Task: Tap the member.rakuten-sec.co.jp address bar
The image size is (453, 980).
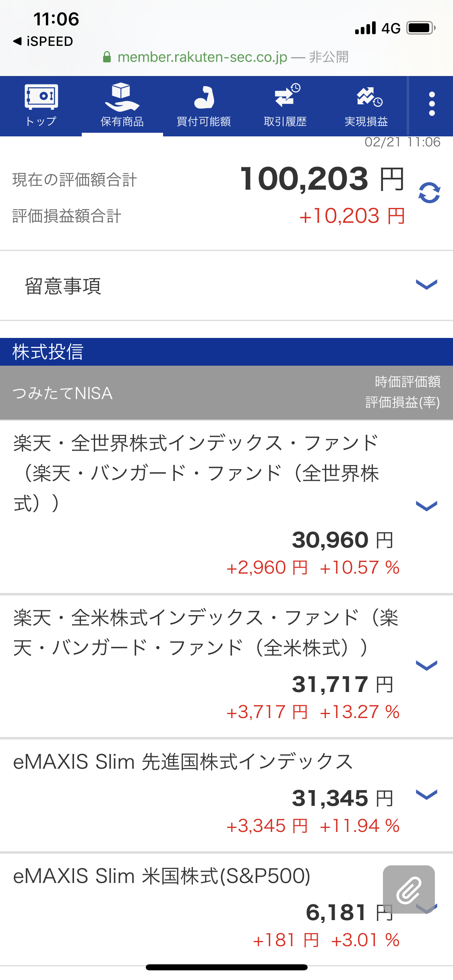Action: click(x=225, y=57)
